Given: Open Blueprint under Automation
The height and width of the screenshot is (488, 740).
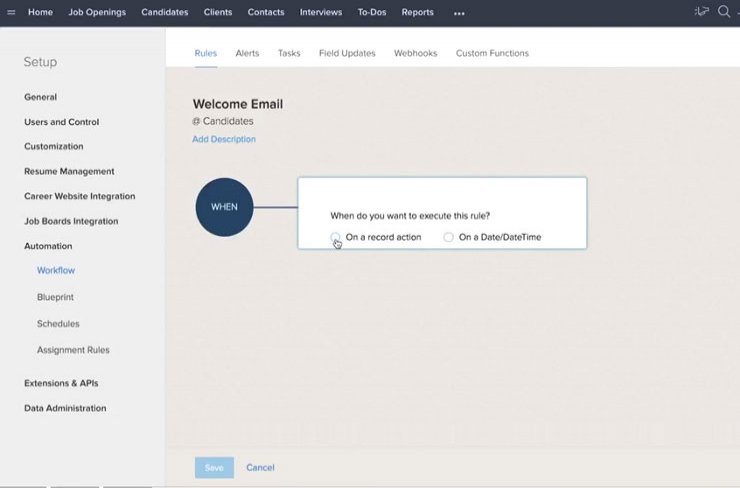Looking at the screenshot, I should pos(55,297).
